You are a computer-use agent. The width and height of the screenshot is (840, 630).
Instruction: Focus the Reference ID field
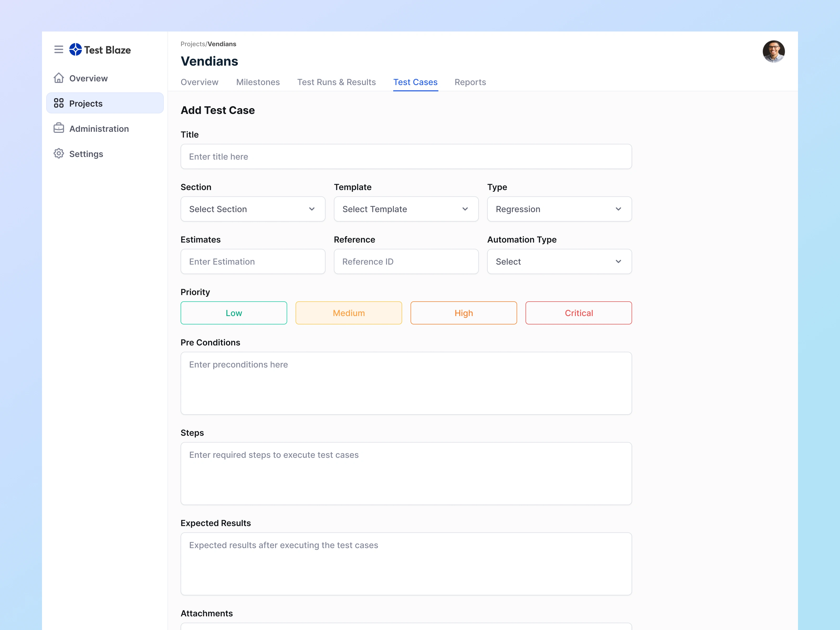pos(406,261)
